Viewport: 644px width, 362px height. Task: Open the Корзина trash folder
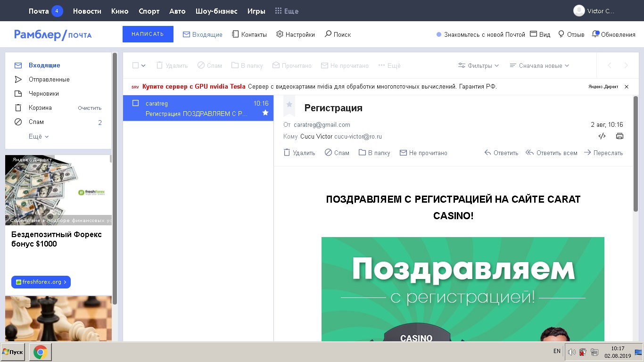[40, 108]
